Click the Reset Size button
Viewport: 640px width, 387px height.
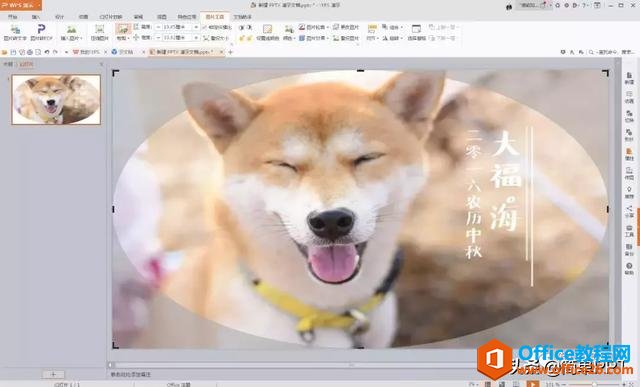pos(216,38)
